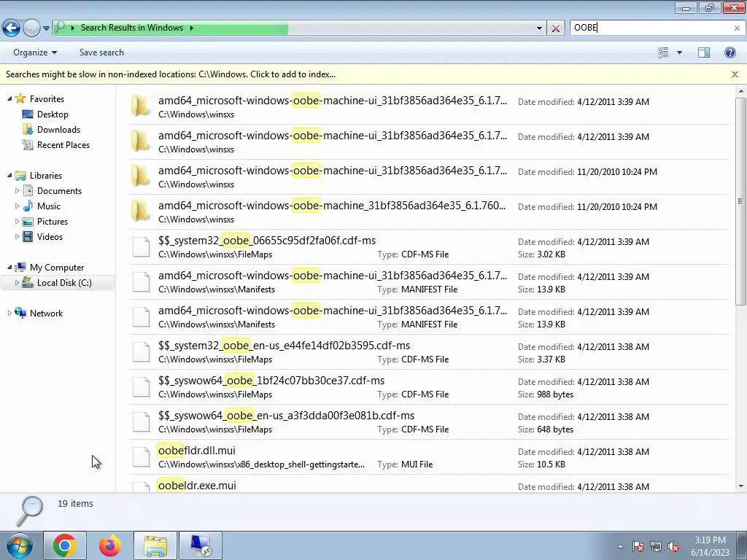This screenshot has height=560, width=747.
Task: Dismiss the yellow info bar
Action: click(x=735, y=74)
